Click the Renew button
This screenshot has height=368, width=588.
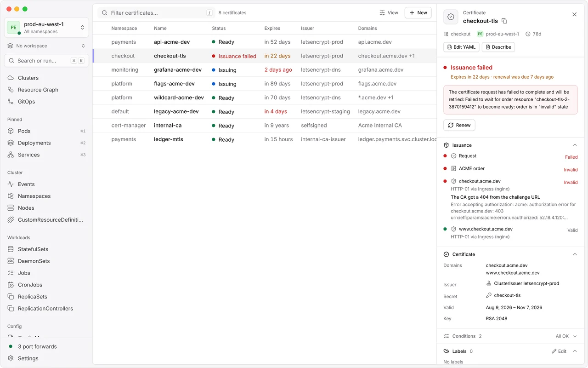[x=459, y=125]
